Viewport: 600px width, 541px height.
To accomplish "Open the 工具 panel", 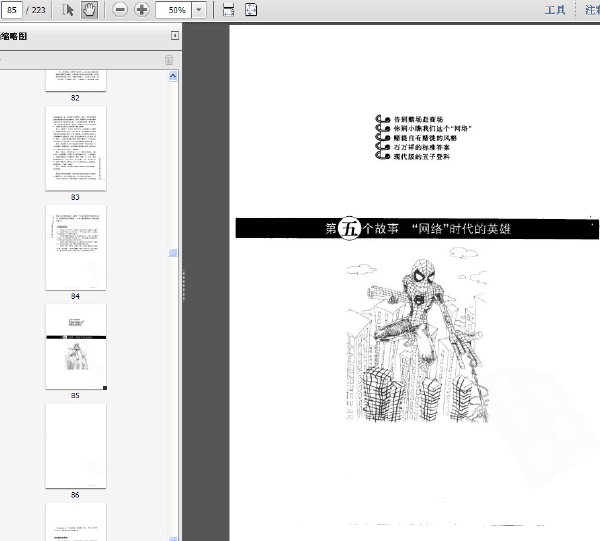I will (x=555, y=10).
